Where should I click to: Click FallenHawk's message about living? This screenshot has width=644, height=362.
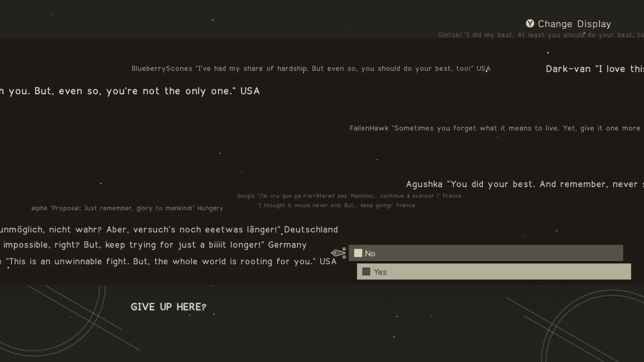495,128
